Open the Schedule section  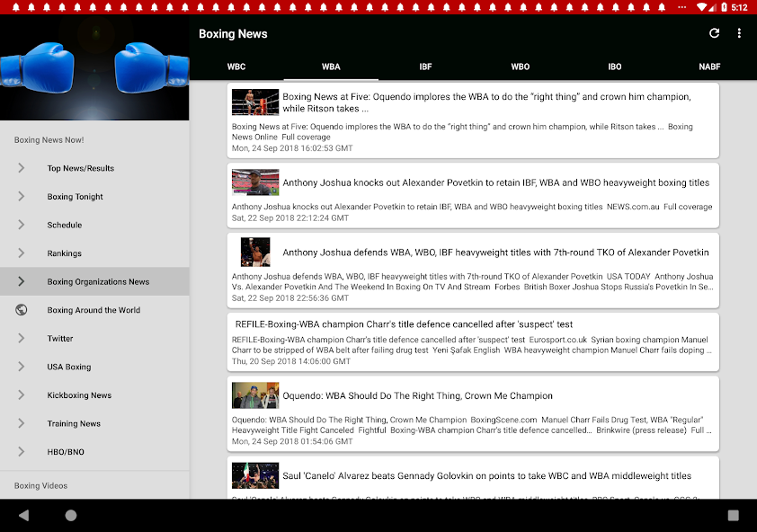(65, 226)
